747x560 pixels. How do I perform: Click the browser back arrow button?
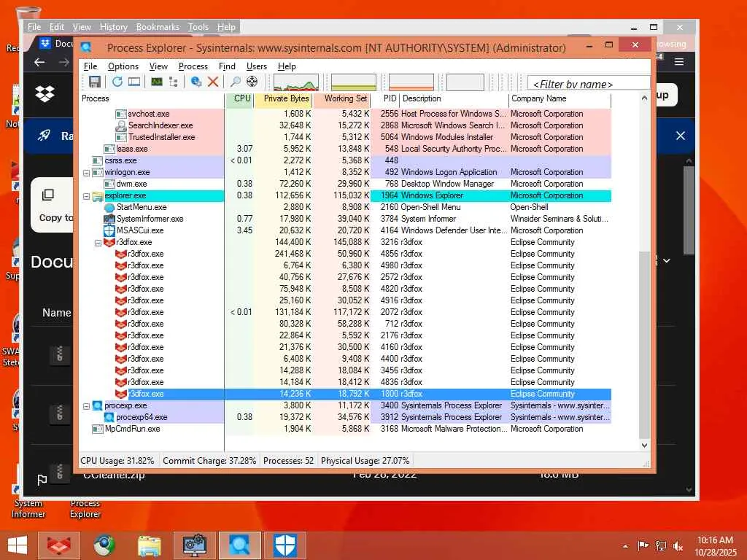[39, 63]
